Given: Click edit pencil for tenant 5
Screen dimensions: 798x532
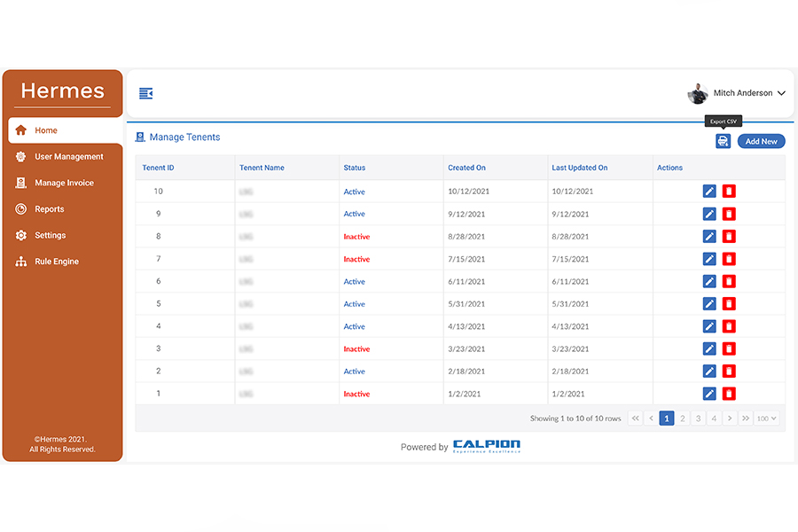Looking at the screenshot, I should pyautogui.click(x=709, y=304).
